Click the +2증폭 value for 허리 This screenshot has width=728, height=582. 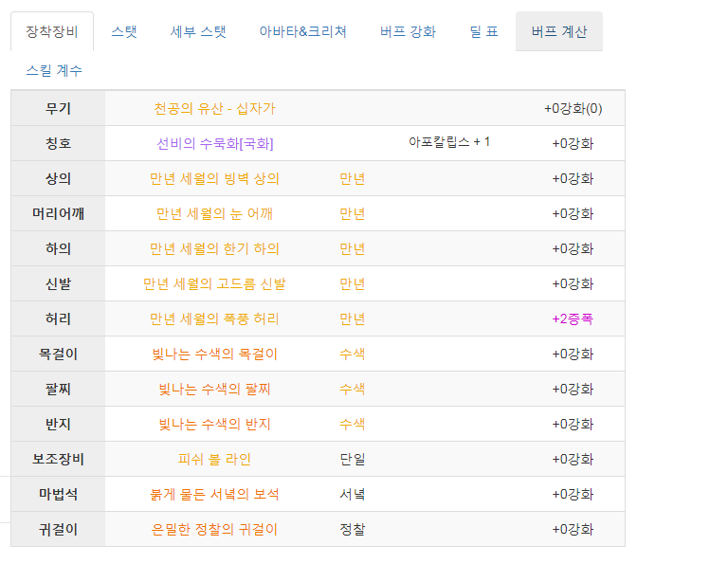[x=573, y=318]
